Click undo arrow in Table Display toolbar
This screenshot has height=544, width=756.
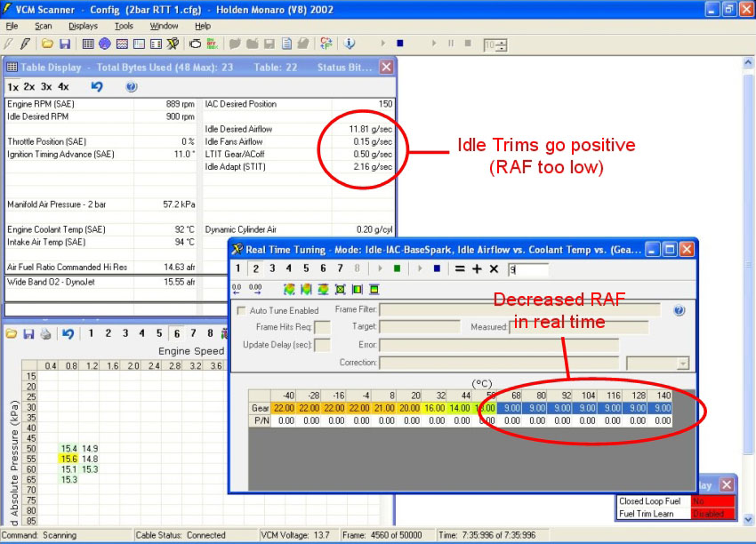coord(97,87)
